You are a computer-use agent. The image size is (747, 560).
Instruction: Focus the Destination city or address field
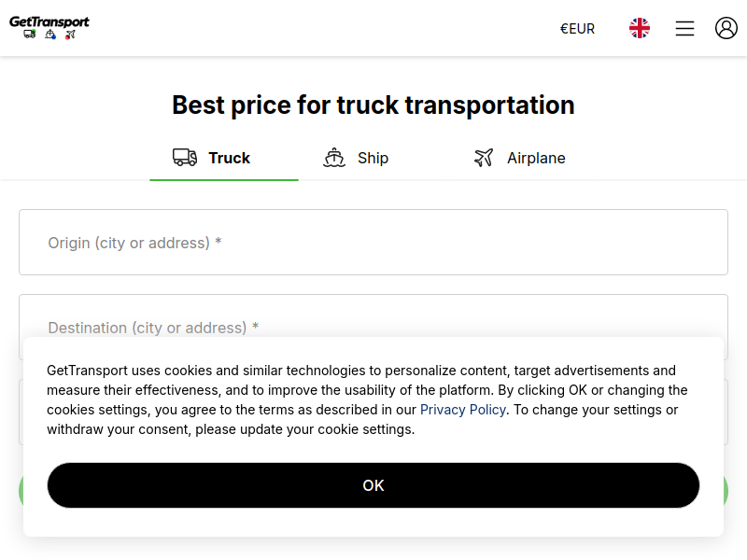pyautogui.click(x=373, y=316)
